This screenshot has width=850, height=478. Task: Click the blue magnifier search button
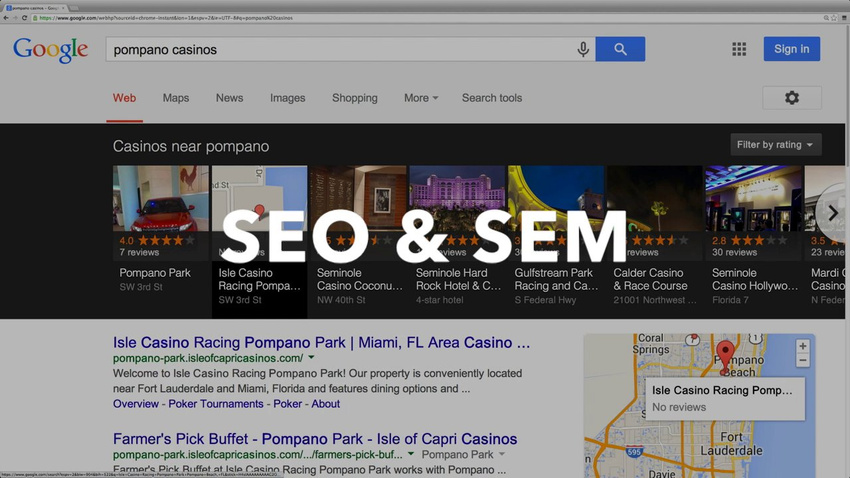pos(620,49)
